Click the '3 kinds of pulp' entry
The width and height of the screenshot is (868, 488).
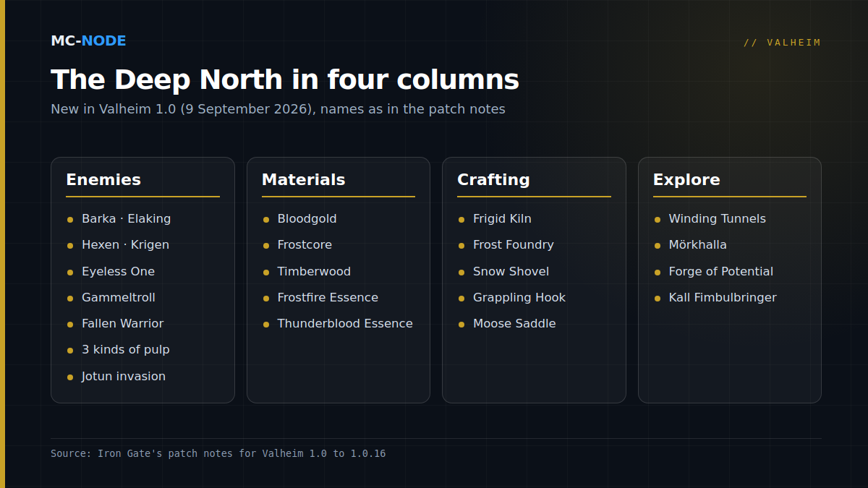pos(125,349)
